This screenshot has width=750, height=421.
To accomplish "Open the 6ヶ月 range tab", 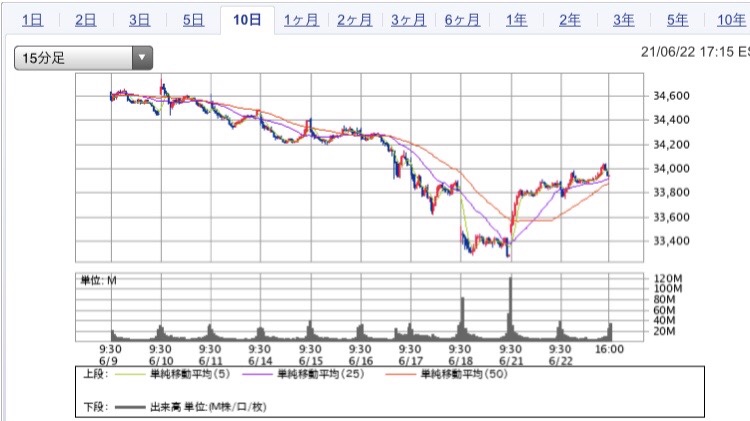I will tap(464, 20).
